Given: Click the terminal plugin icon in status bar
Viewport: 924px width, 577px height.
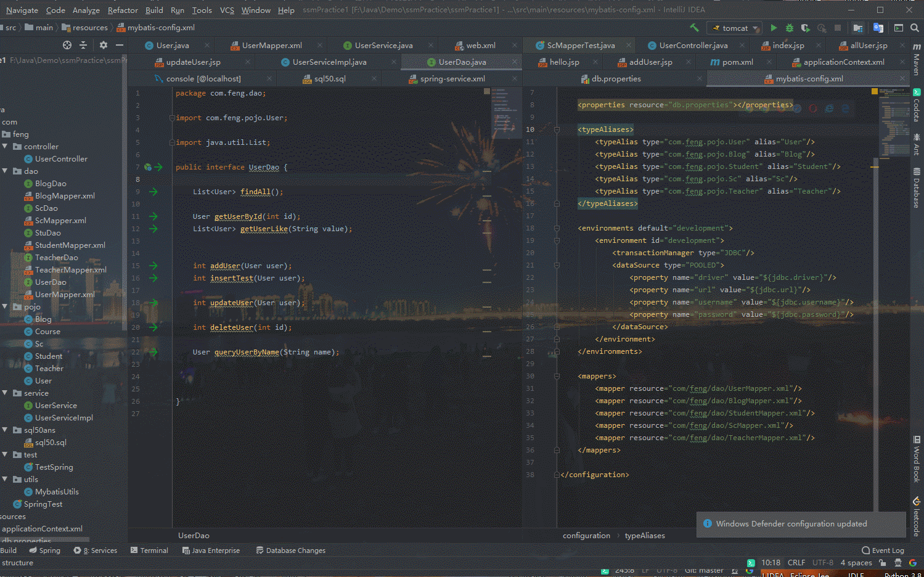Looking at the screenshot, I should click(x=751, y=563).
